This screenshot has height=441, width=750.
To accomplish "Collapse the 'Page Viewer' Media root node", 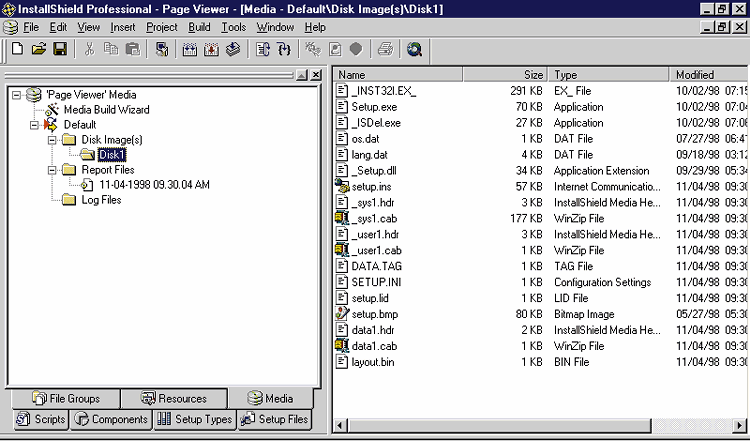I will (x=17, y=95).
